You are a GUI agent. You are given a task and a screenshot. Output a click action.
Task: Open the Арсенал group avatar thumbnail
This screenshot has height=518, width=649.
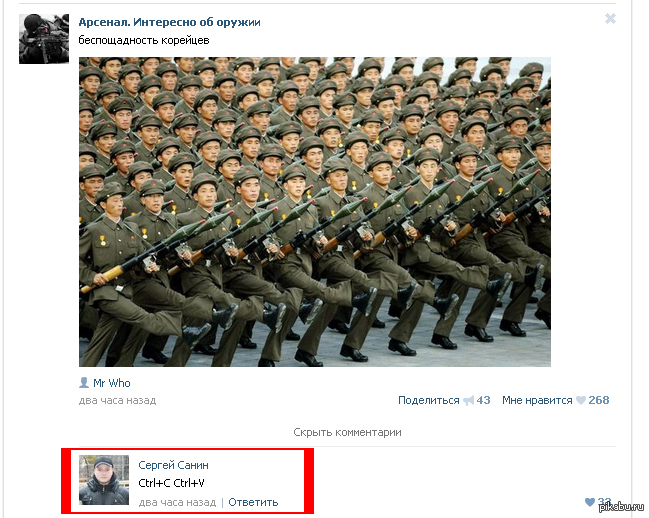point(44,38)
